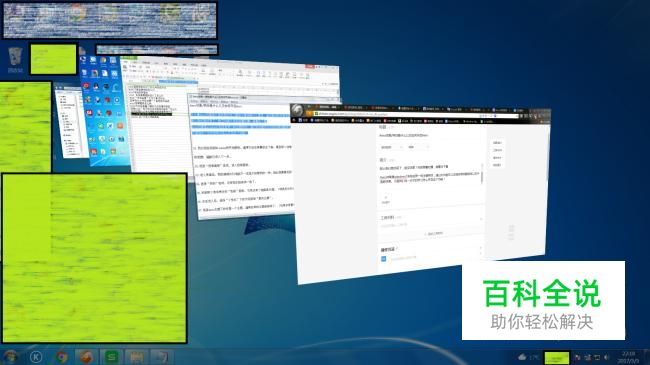This screenshot has height=365, width=650.
Task: Open the clock and date display
Action: click(628, 357)
